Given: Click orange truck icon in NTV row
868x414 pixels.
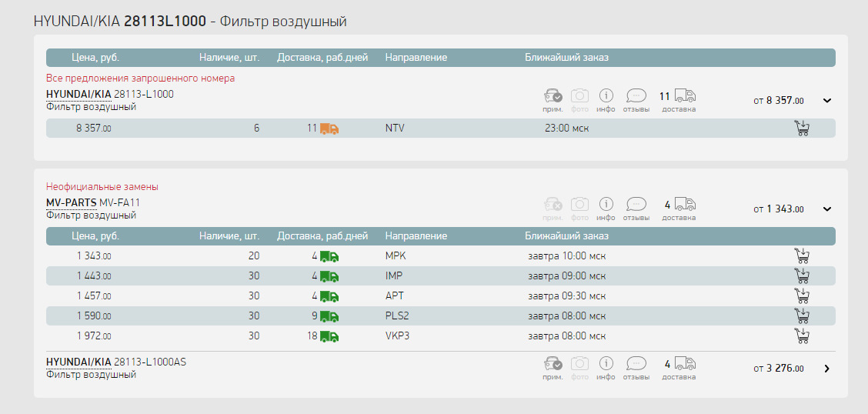Looking at the screenshot, I should 329,129.
